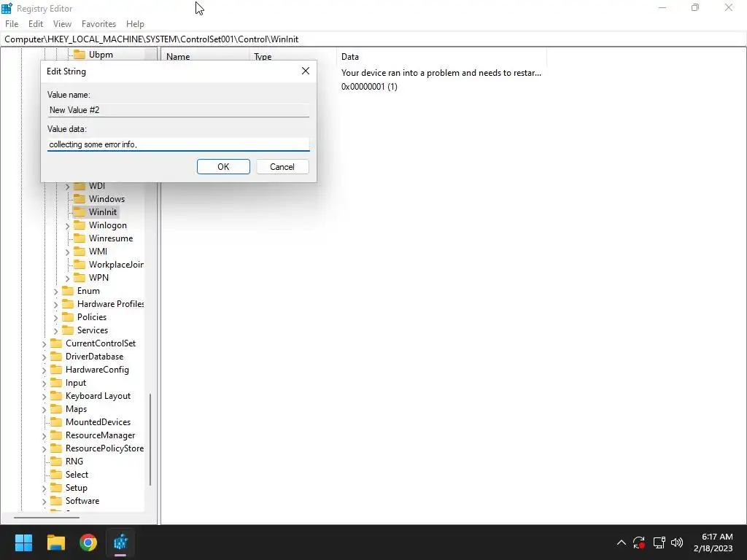Screen dimensions: 747x560
Task: Expand the Services key
Action: click(x=55, y=330)
